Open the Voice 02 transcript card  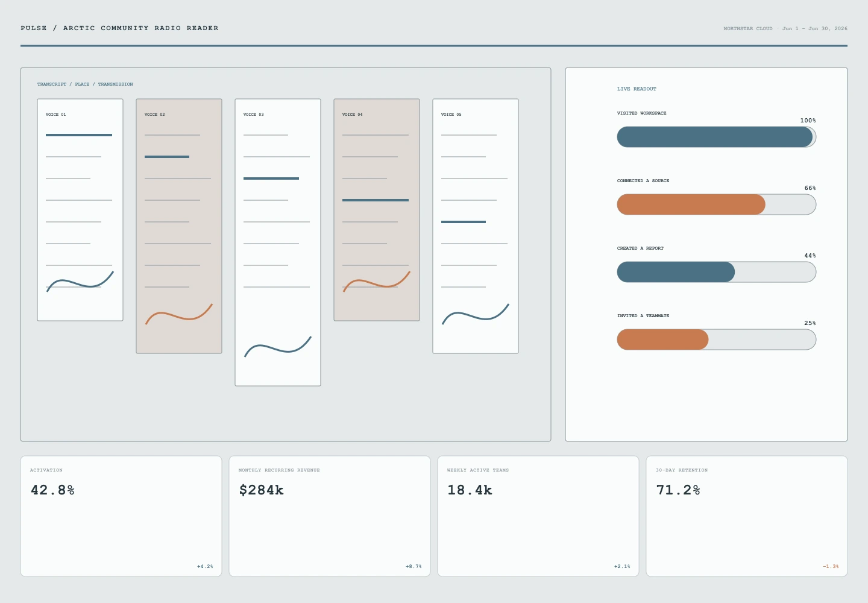pos(179,226)
